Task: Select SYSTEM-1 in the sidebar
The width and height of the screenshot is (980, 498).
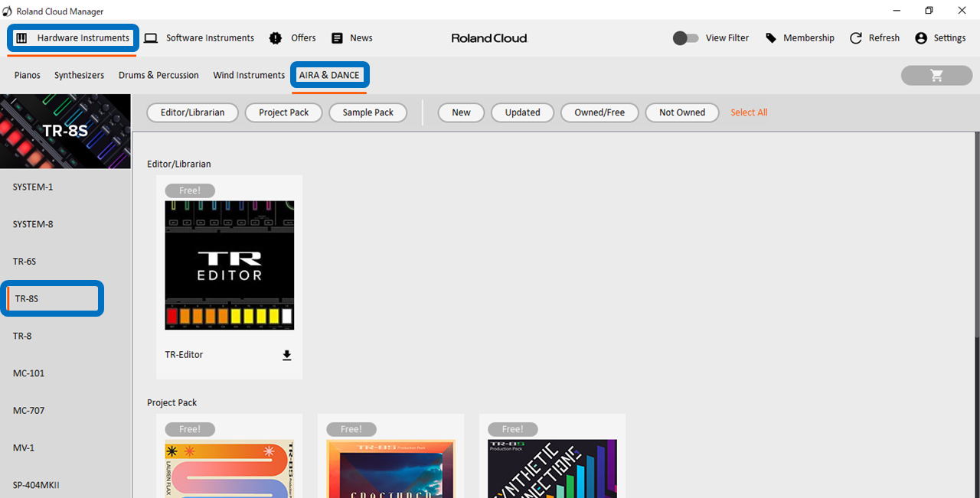Action: pyautogui.click(x=65, y=187)
